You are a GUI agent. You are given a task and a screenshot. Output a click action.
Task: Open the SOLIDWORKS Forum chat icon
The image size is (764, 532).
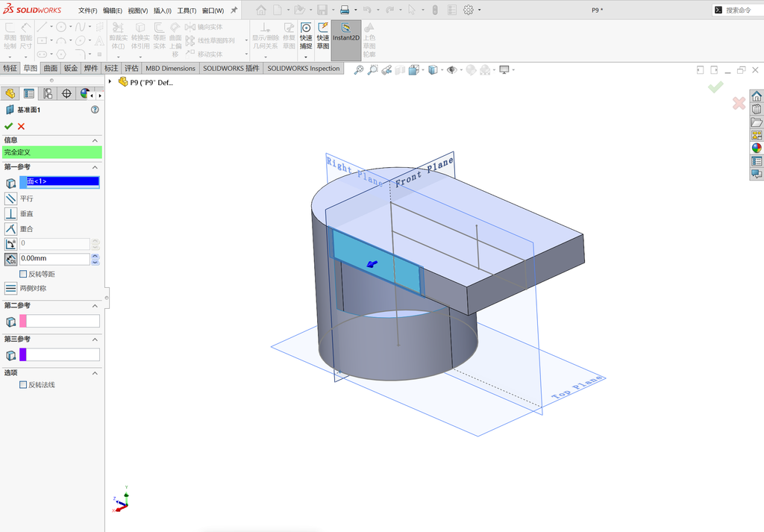[x=757, y=173]
